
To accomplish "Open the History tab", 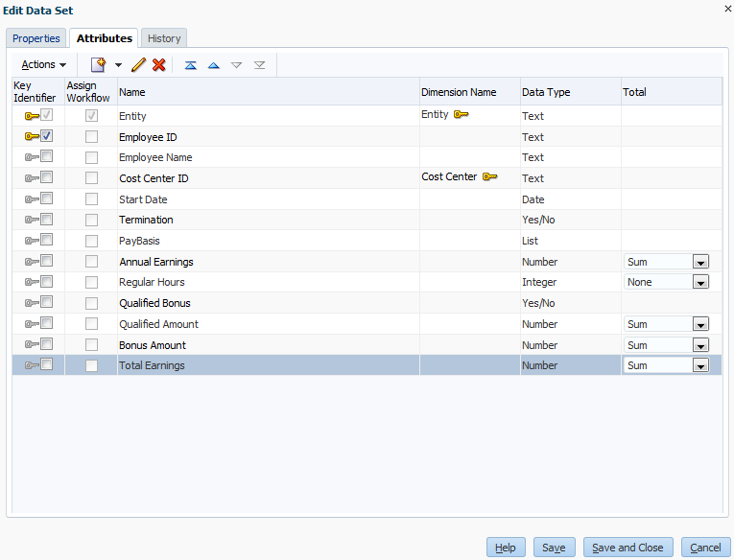I will [x=164, y=38].
